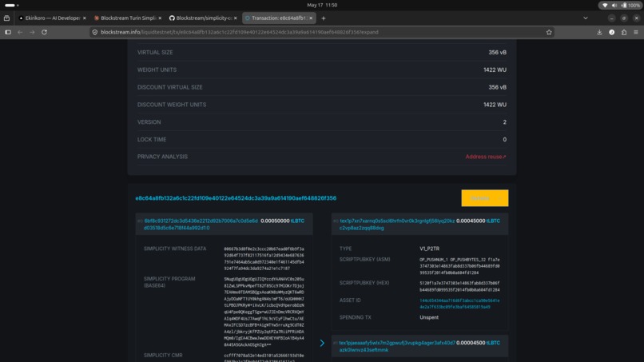Click the blue chevron arrow between input and outputs
The height and width of the screenshot is (362, 644).
[x=322, y=343]
